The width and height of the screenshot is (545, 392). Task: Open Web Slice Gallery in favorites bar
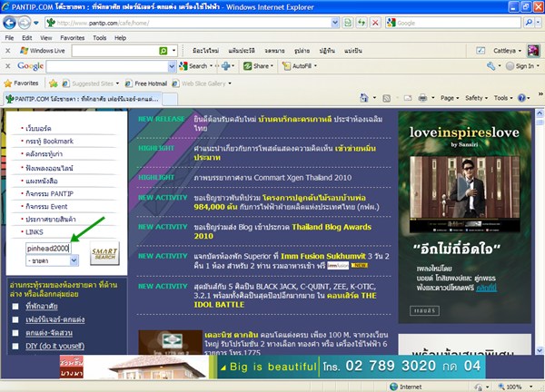202,83
